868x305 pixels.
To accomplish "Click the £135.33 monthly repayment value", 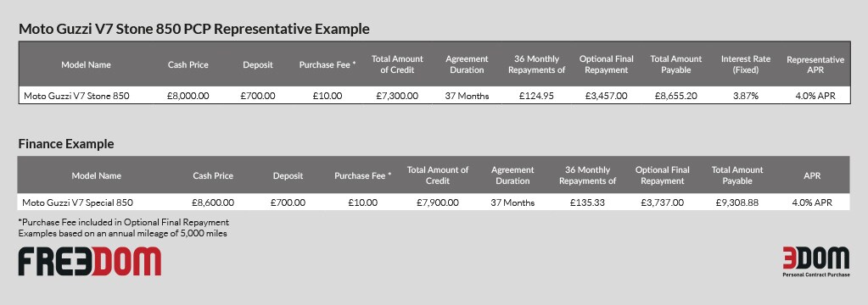I will (x=587, y=202).
